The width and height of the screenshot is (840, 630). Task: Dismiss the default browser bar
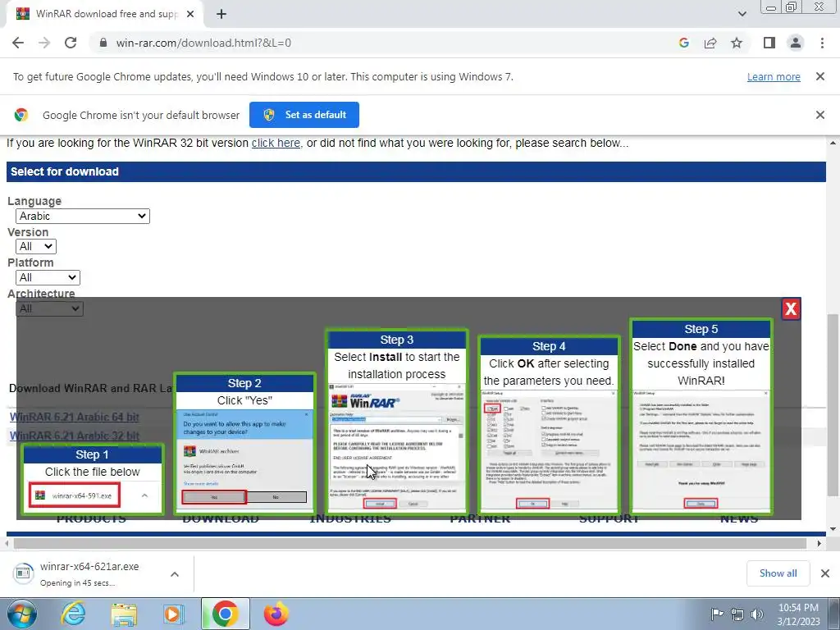[x=819, y=115]
